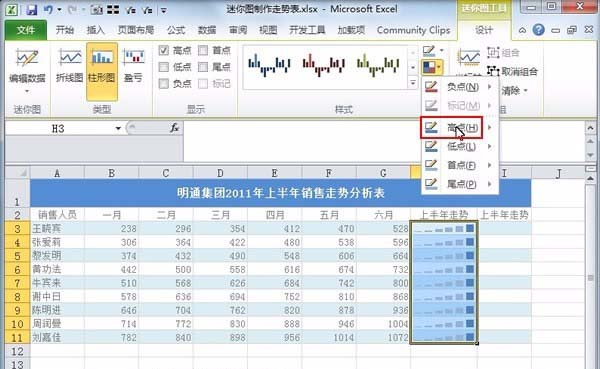Open the Community Clips tab
Image resolution: width=600 pixels, height=369 pixels.
click(413, 30)
